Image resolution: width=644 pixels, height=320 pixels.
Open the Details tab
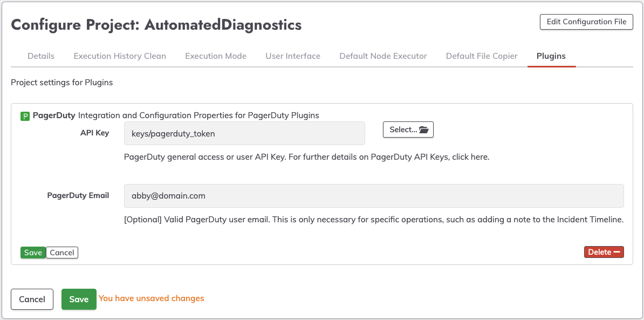tap(41, 56)
